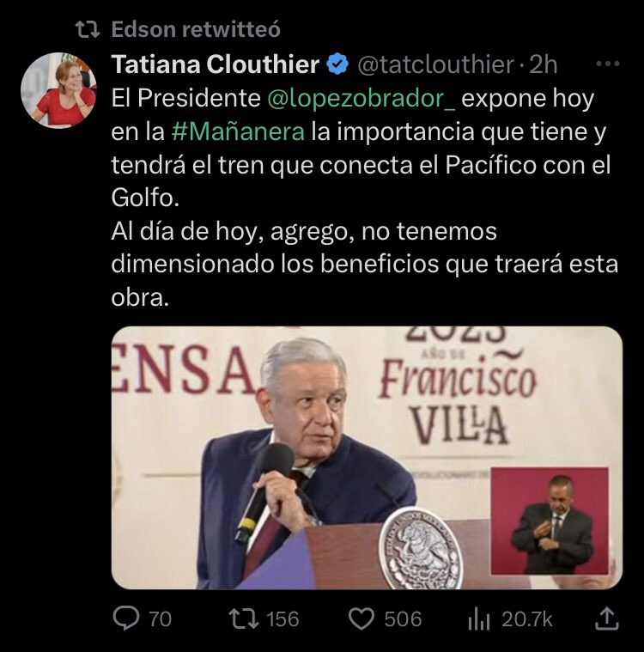This screenshot has width=644, height=652.
Task: Open Tatiana Clouthier's profile picture
Action: pyautogui.click(x=58, y=90)
